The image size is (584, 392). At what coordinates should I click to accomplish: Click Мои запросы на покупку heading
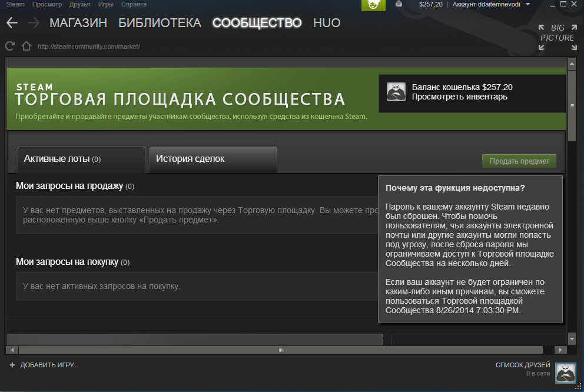67,262
